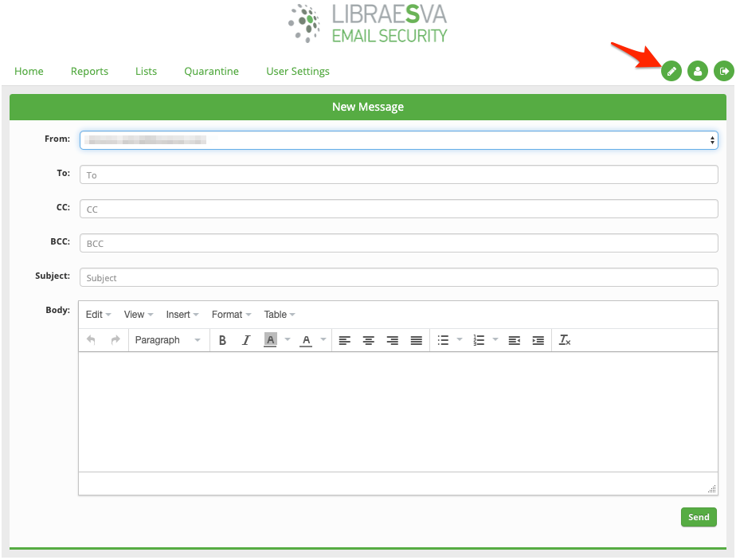Apply the text highlight background color
This screenshot has height=560, width=736.
click(270, 340)
